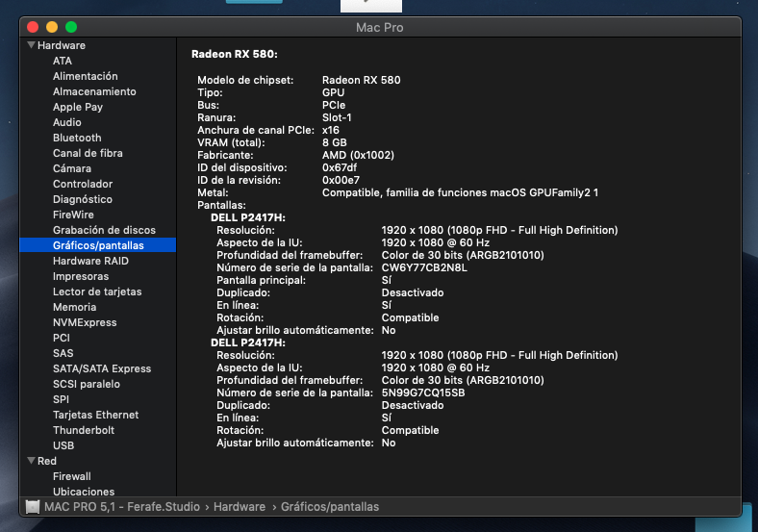This screenshot has width=758, height=532.
Task: Click the Hardware category label
Action: tap(62, 45)
